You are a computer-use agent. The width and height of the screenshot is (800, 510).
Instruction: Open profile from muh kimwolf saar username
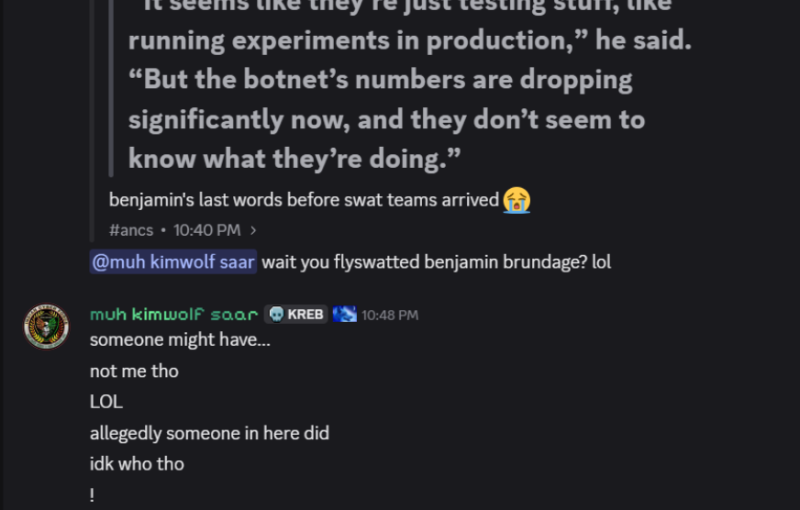click(x=174, y=314)
